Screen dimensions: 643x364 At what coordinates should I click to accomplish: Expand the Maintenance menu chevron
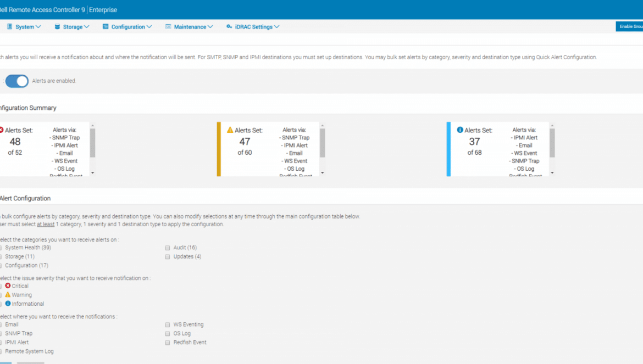tap(210, 26)
